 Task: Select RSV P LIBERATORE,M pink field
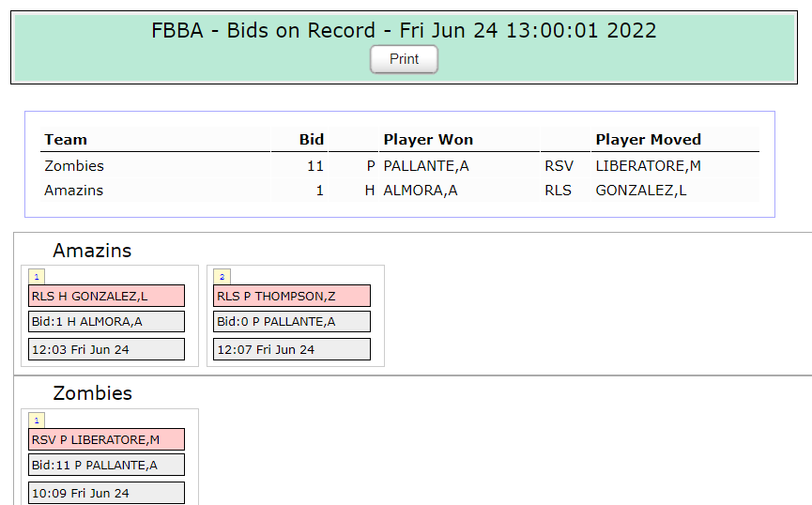click(x=106, y=439)
